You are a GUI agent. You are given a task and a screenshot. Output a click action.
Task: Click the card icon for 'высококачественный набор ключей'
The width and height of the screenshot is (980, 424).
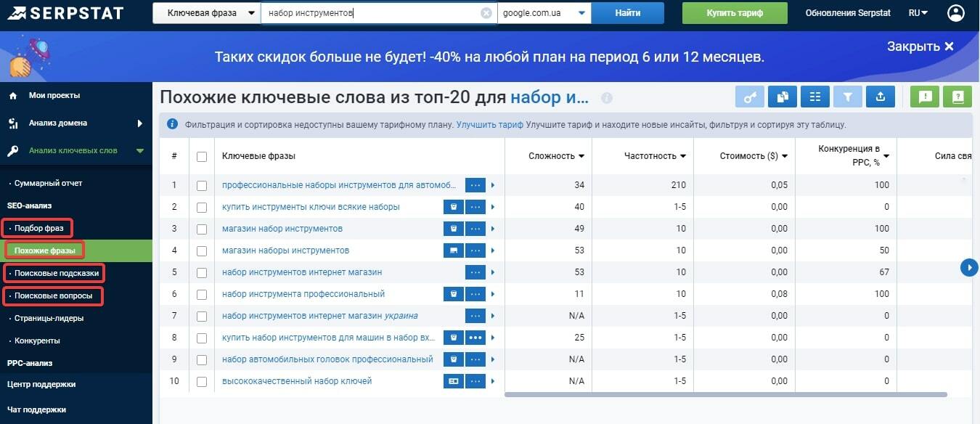point(453,381)
